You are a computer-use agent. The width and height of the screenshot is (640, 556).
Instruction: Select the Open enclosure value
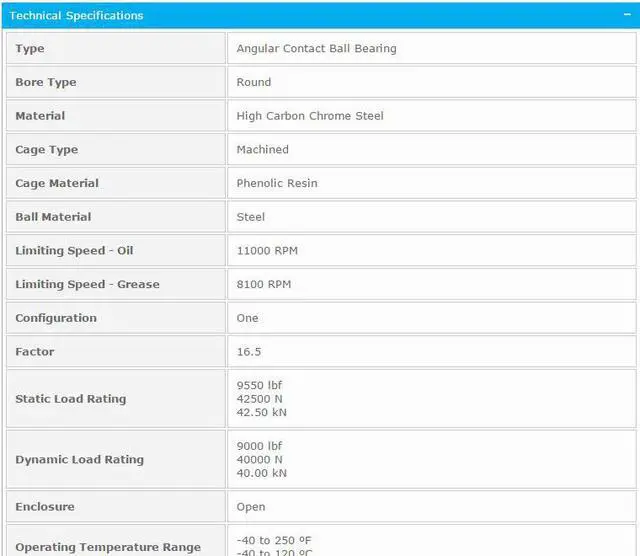(x=251, y=507)
